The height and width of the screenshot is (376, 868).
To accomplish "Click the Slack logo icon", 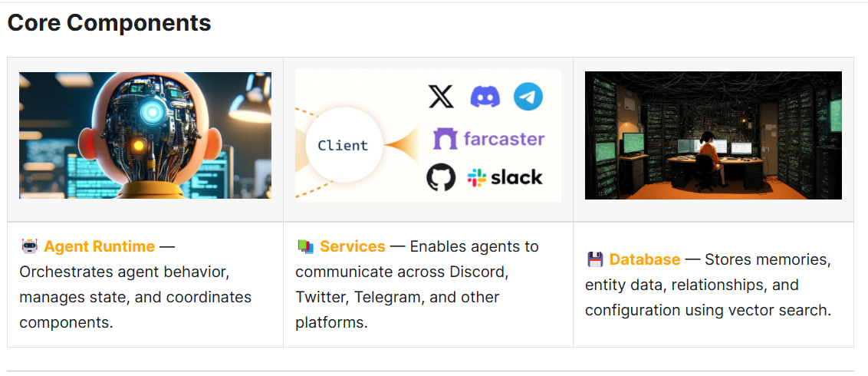I will (477, 178).
